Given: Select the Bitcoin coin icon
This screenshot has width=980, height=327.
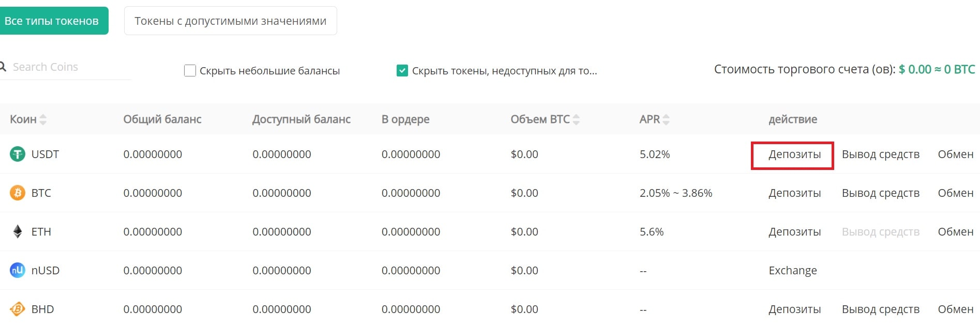Looking at the screenshot, I should (x=17, y=193).
